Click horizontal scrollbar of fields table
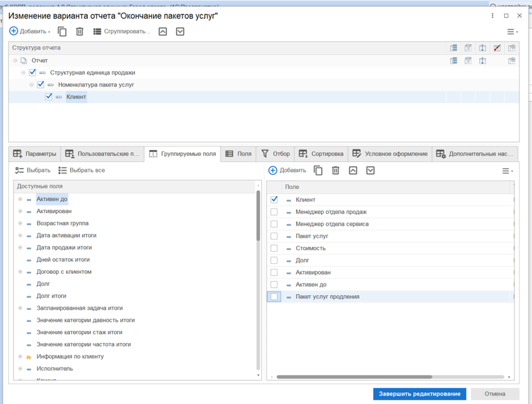 tap(354, 377)
